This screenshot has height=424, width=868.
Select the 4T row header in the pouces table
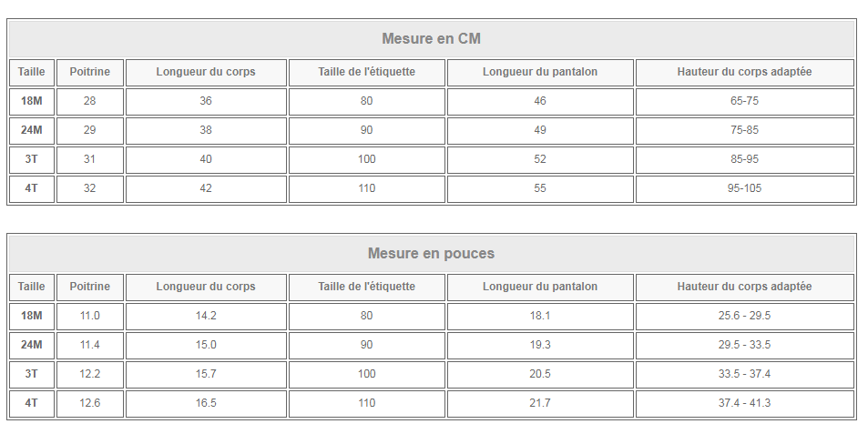[x=32, y=403]
